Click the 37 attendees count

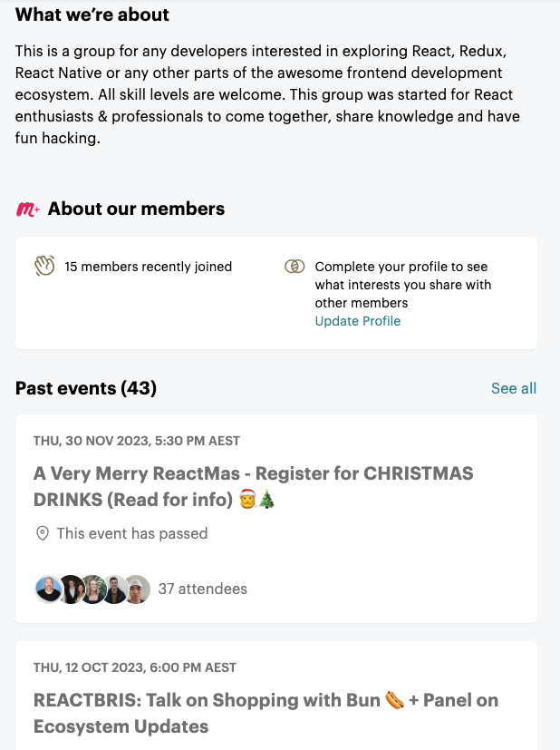[202, 589]
